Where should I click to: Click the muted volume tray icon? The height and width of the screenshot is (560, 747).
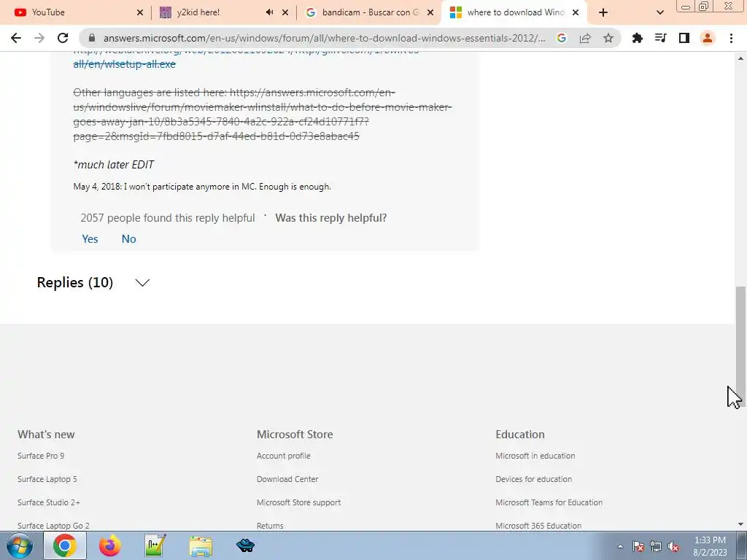pyautogui.click(x=673, y=546)
